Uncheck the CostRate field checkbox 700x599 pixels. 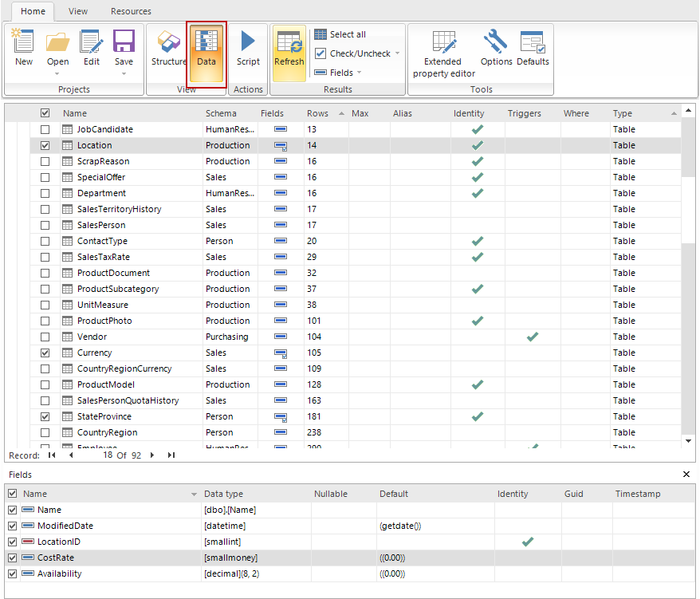pyautogui.click(x=12, y=558)
